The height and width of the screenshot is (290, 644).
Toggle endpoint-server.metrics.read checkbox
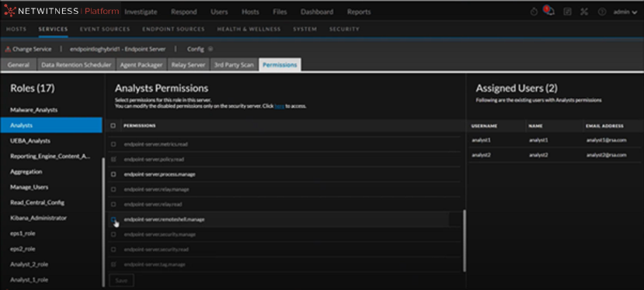[113, 144]
